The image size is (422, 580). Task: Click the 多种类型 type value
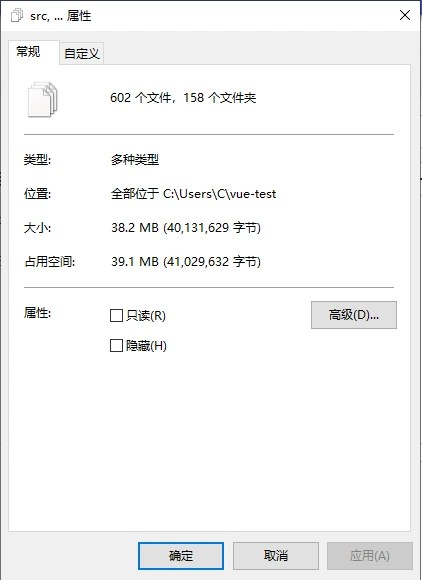[x=135, y=160]
